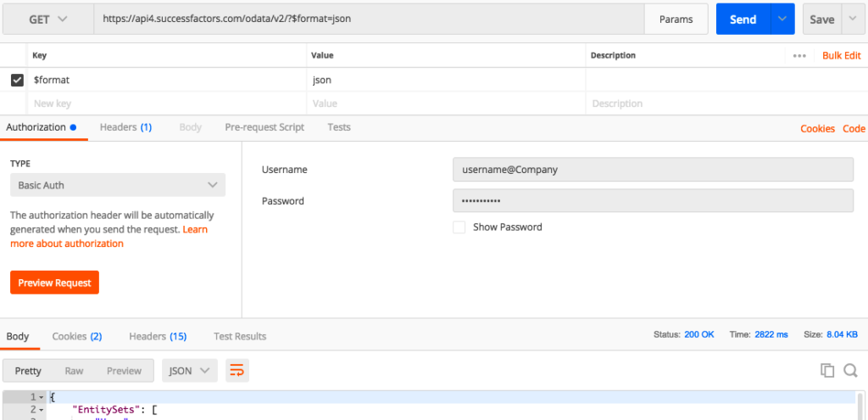Open the Pre-request Script tab
This screenshot has height=420, width=868.
(264, 127)
